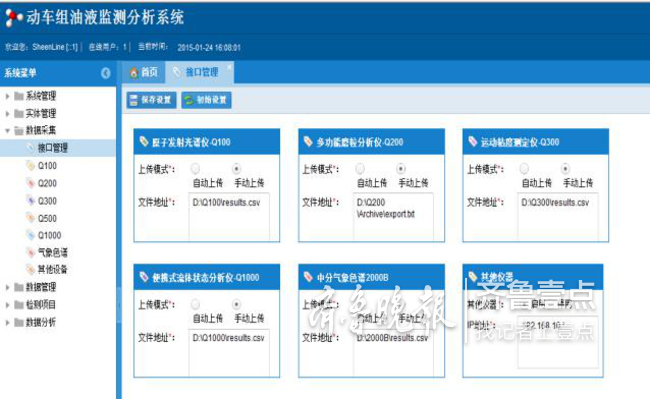Click the tag icon beside Q100 in sidebar

point(31,166)
